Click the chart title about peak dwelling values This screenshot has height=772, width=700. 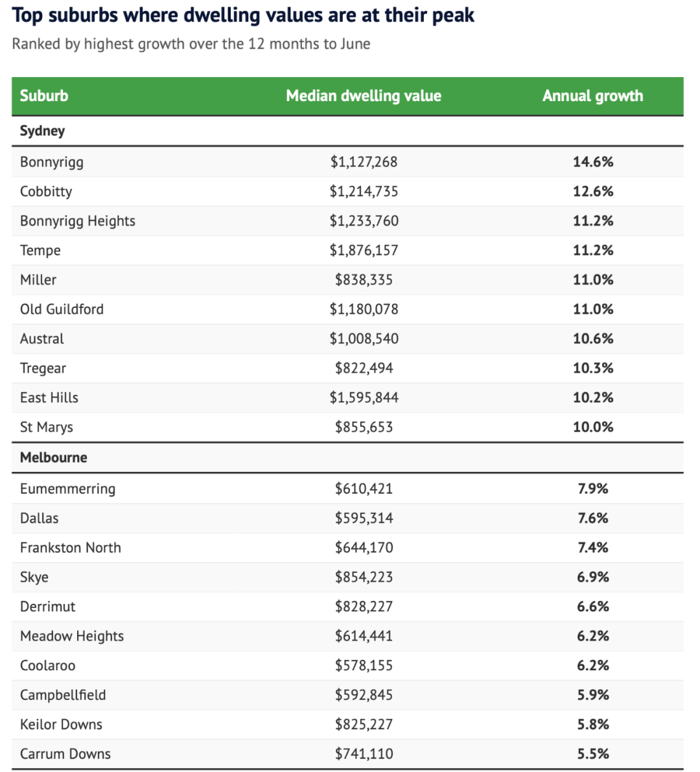pyautogui.click(x=243, y=16)
